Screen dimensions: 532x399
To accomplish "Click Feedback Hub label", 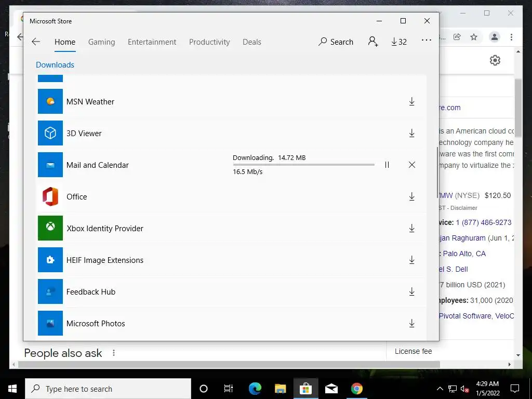I will click(91, 292).
